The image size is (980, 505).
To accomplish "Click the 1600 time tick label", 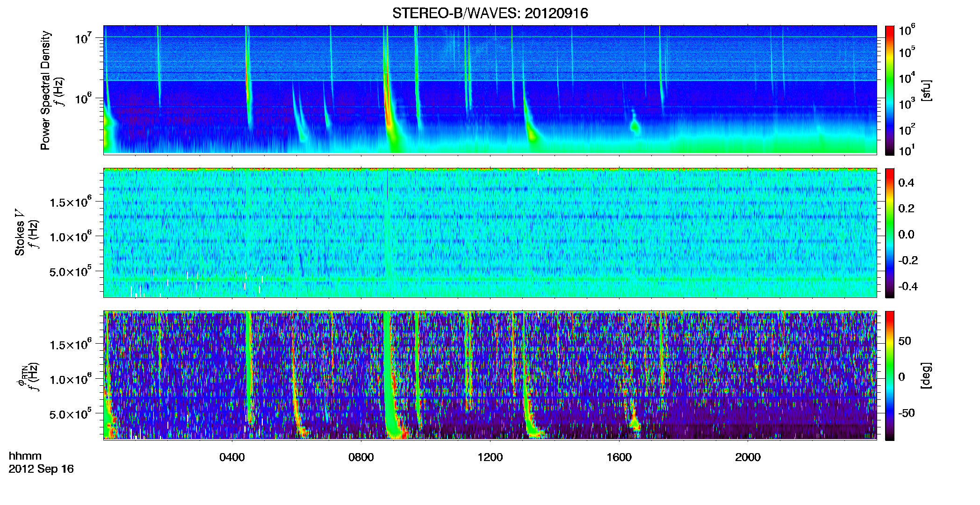I will (619, 457).
